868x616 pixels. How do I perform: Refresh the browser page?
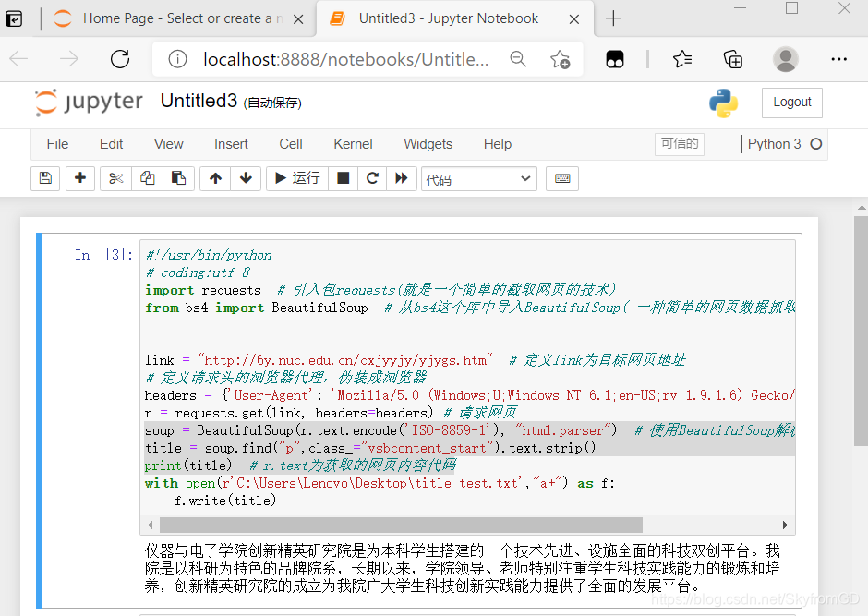click(119, 58)
